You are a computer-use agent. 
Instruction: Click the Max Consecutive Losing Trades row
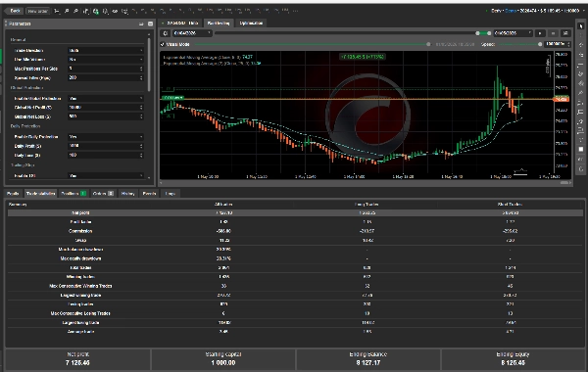[296, 313]
